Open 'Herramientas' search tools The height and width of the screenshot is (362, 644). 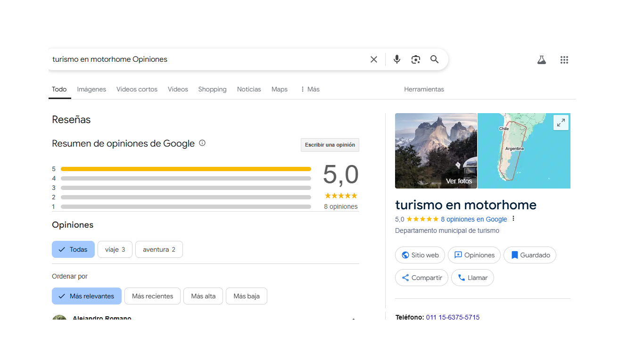click(x=424, y=89)
